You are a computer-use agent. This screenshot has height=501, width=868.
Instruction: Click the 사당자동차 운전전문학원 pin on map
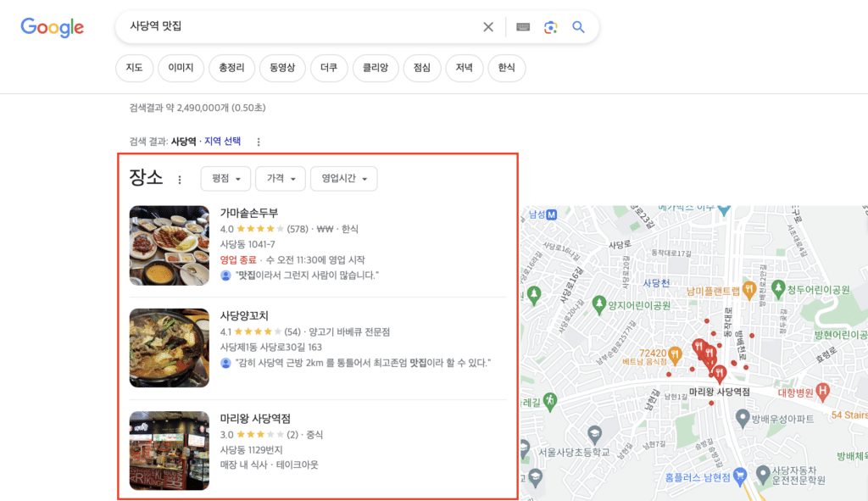click(x=763, y=473)
